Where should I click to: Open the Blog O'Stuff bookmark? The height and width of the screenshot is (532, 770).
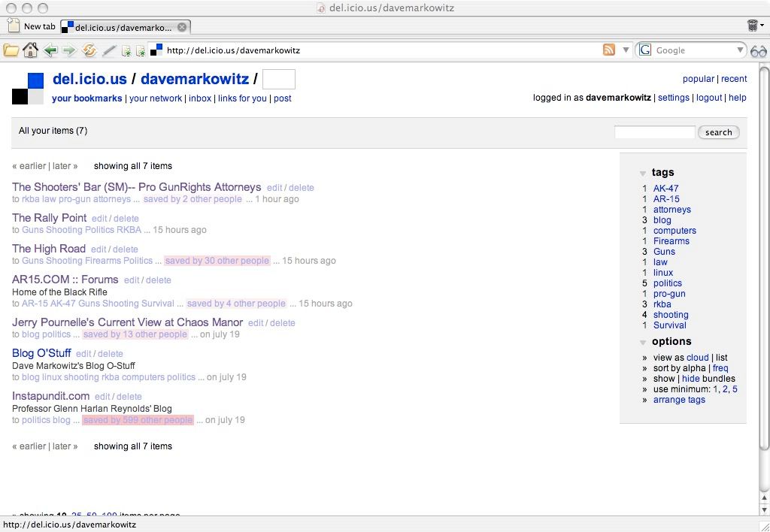click(x=41, y=353)
